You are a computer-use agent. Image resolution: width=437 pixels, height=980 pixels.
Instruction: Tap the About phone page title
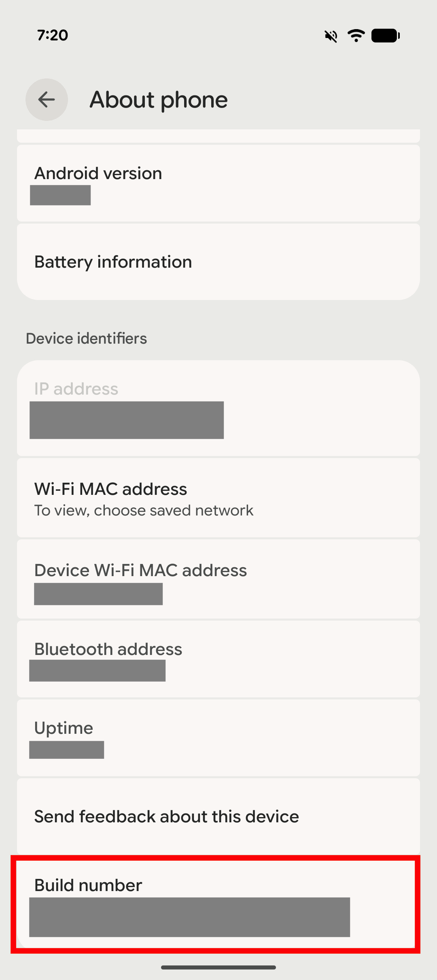click(159, 99)
